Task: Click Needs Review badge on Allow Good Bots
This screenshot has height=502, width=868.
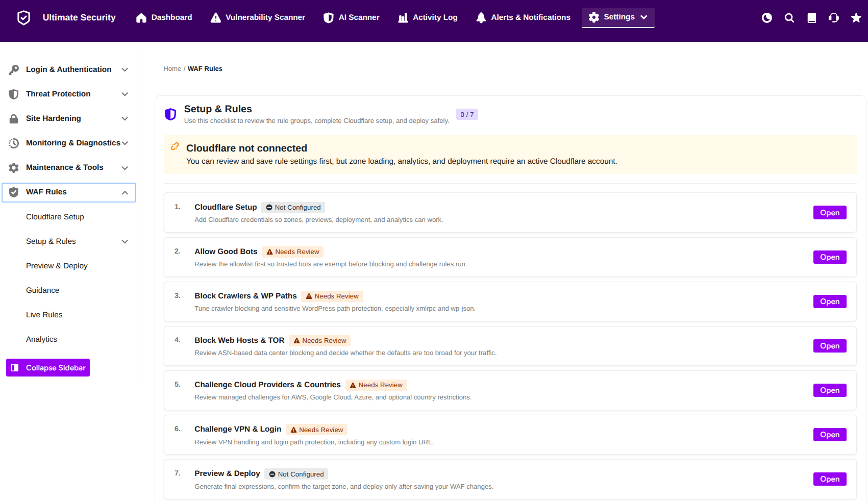Action: [293, 252]
